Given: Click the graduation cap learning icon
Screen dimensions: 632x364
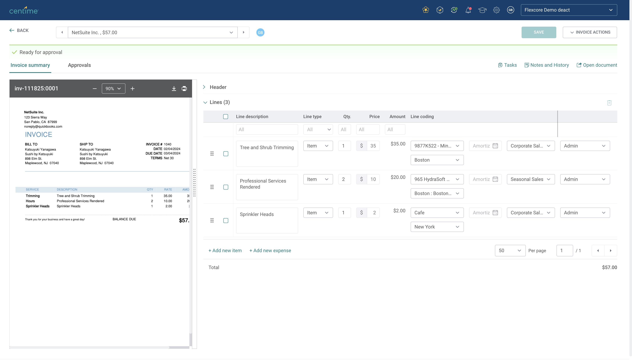Looking at the screenshot, I should pos(482,10).
